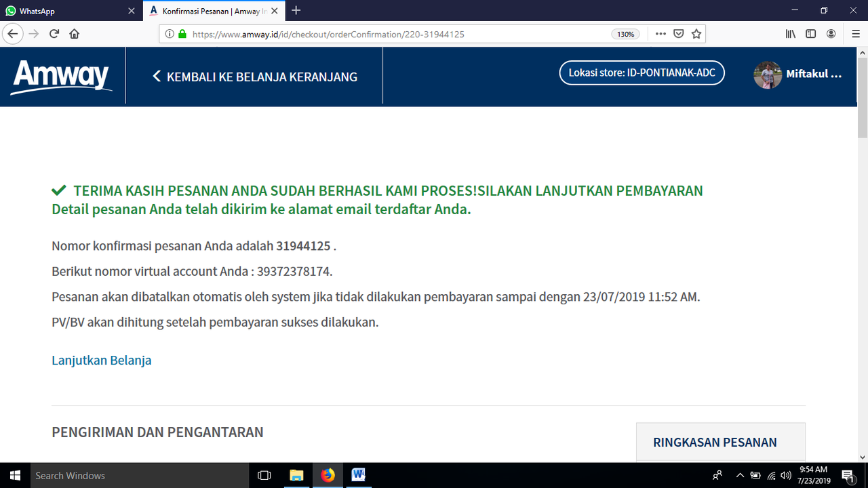Click Lokasi store ID-PONTIANAK-ADC button

[642, 73]
